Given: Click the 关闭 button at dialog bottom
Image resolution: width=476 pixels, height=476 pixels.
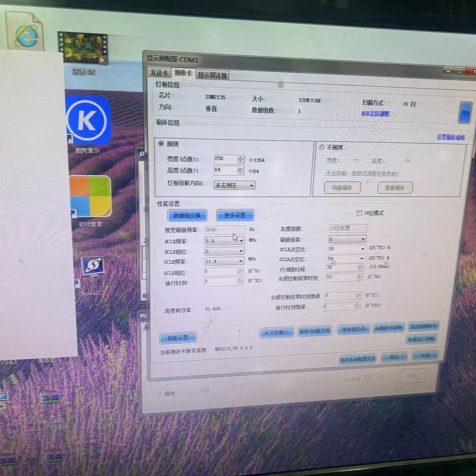Looking at the screenshot, I should pyautogui.click(x=425, y=355).
